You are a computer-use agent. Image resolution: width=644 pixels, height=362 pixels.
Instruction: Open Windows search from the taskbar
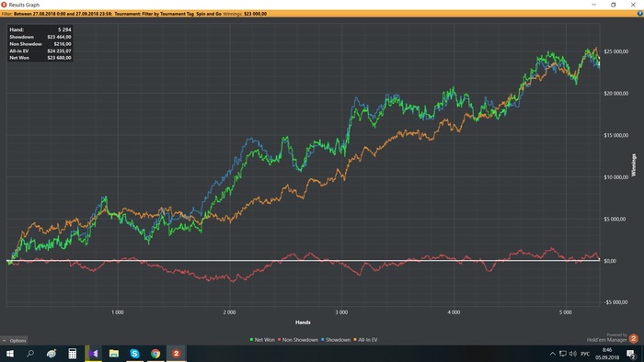tap(30, 354)
